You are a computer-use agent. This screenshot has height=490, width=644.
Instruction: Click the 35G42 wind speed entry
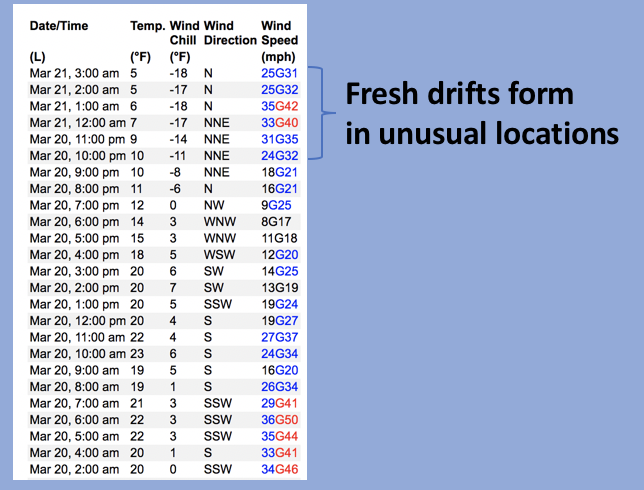279,105
